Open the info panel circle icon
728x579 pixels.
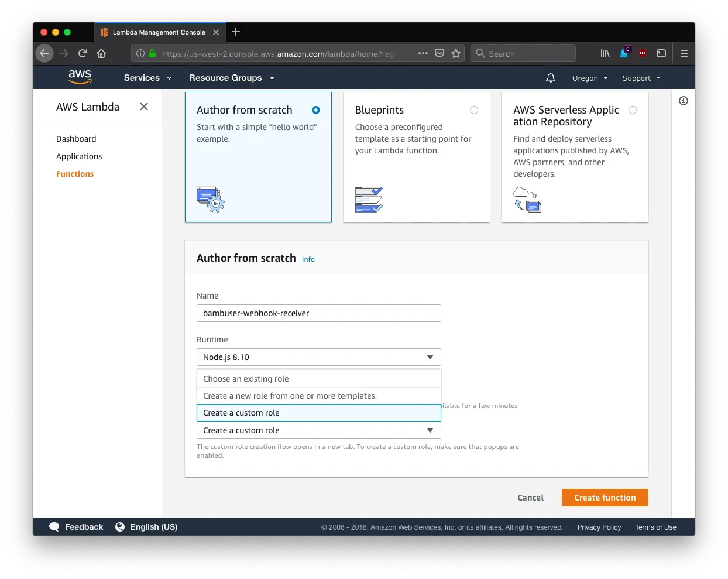coord(684,101)
